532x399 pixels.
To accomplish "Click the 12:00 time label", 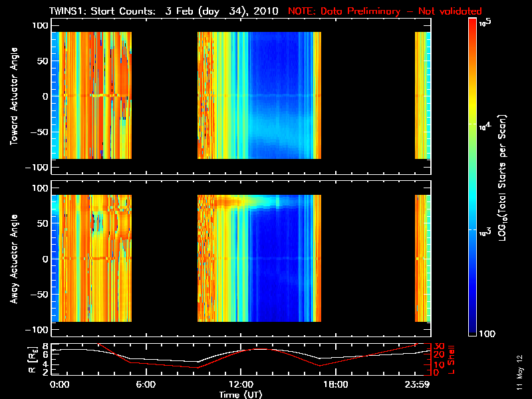I will tap(241, 385).
